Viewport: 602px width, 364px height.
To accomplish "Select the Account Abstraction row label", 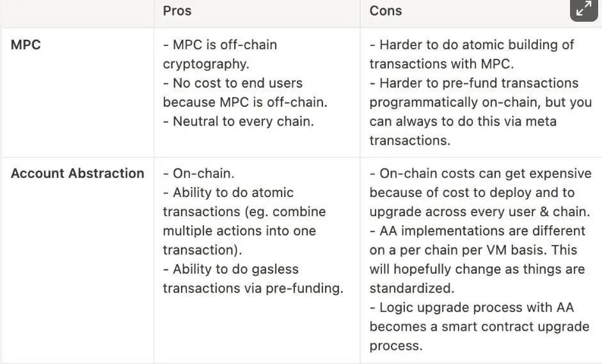I will 77,173.
